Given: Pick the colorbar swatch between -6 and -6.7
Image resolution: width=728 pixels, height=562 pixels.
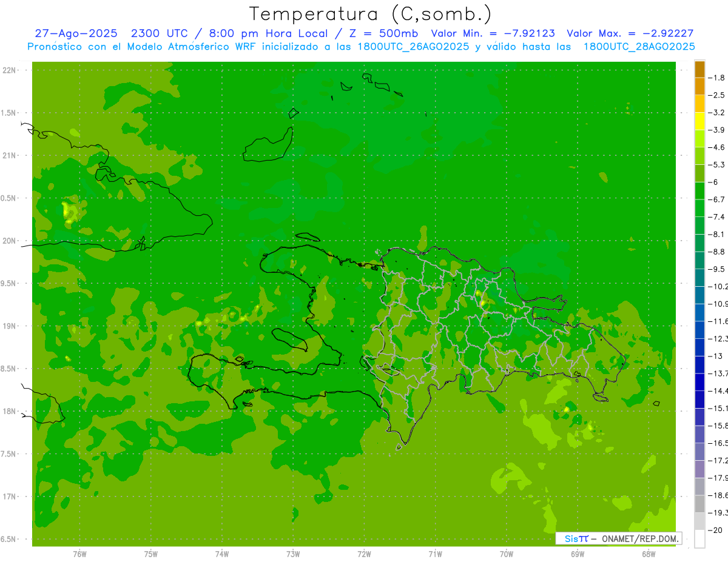Looking at the screenshot, I should 699,191.
